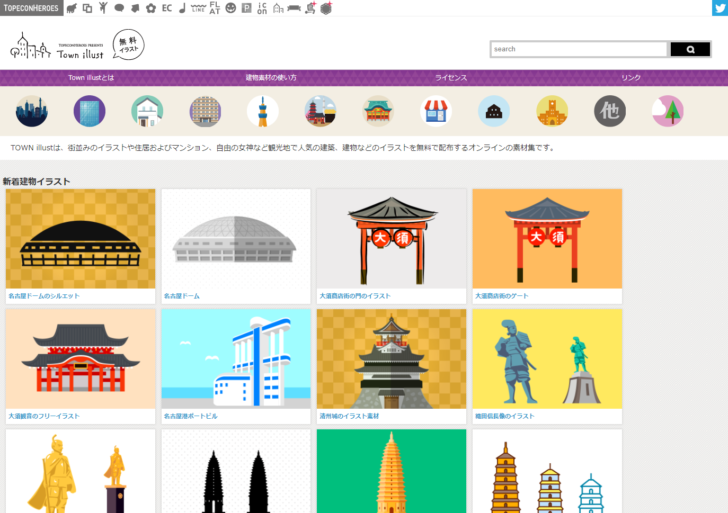
Task: Select the shop storefront category
Action: (x=436, y=111)
